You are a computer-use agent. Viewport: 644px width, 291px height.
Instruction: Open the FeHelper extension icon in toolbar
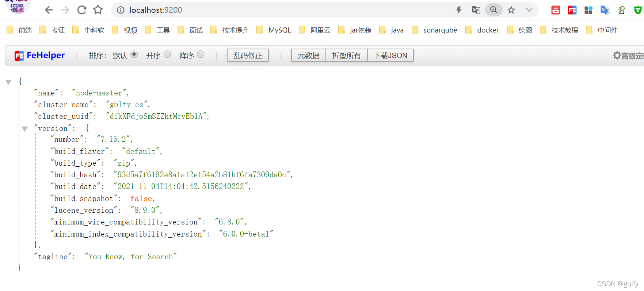point(572,10)
